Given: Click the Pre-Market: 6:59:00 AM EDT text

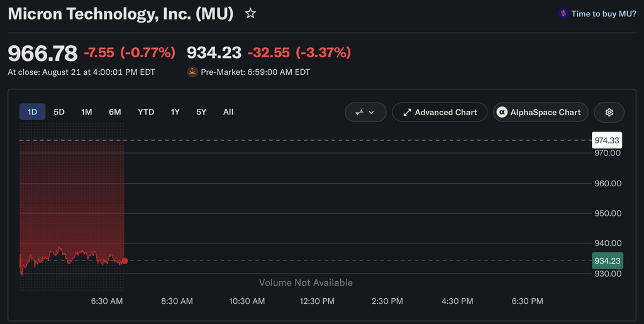Looking at the screenshot, I should 255,72.
